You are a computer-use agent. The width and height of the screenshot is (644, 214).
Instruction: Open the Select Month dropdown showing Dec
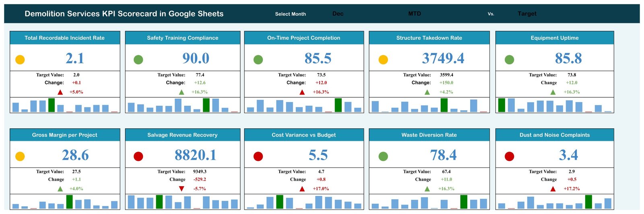click(x=338, y=14)
